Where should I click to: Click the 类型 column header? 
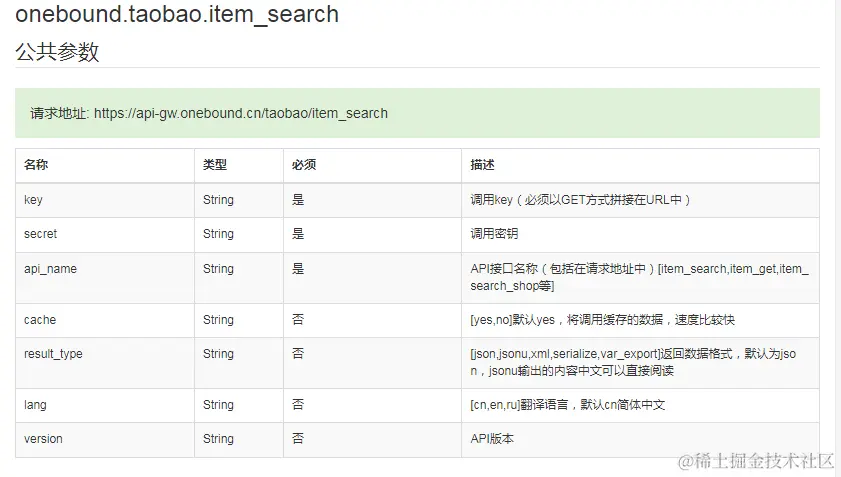point(215,165)
